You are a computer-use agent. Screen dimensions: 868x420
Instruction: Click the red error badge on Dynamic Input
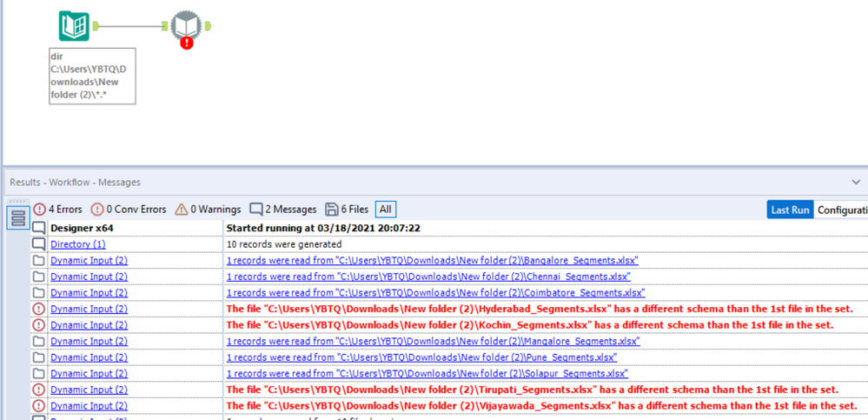click(187, 42)
